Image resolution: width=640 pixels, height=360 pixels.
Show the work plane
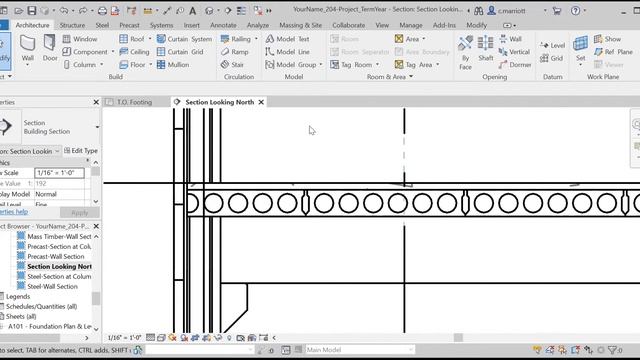pyautogui.click(x=607, y=39)
